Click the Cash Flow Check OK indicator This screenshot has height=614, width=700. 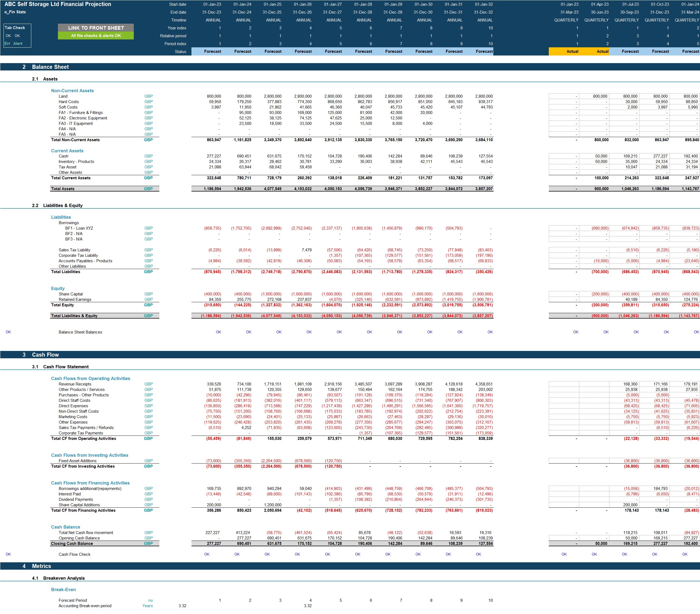pyautogui.click(x=207, y=554)
